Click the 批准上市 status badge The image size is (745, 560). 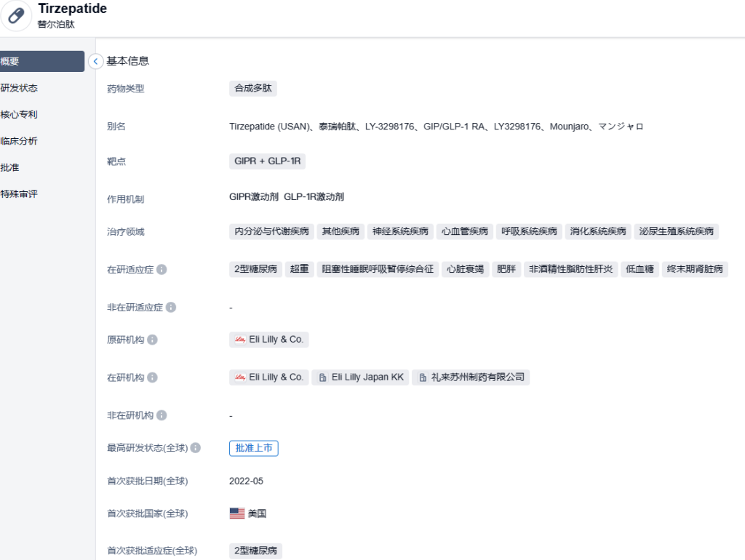pos(254,448)
